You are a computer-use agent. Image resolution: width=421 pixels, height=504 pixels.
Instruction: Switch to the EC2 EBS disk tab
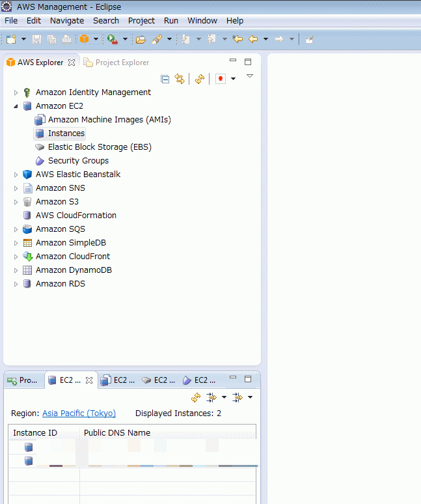[159, 380]
